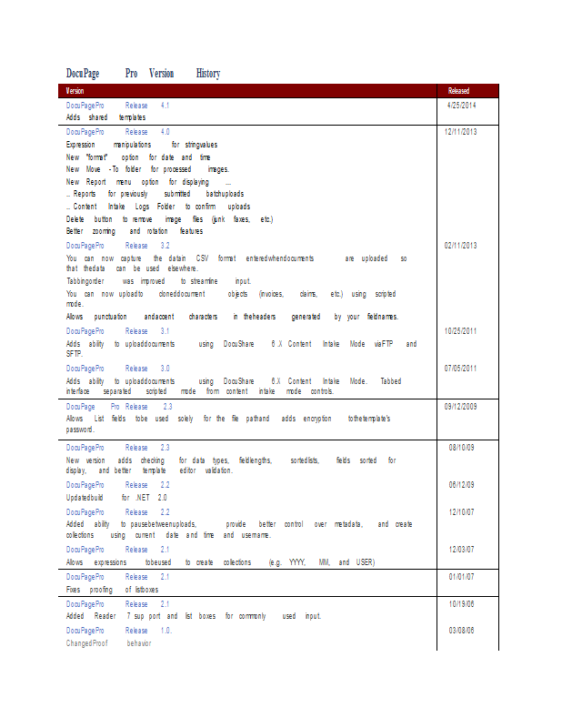Click 'Allows expressions to be used' line
The height and width of the screenshot is (728, 562).
tap(220, 562)
